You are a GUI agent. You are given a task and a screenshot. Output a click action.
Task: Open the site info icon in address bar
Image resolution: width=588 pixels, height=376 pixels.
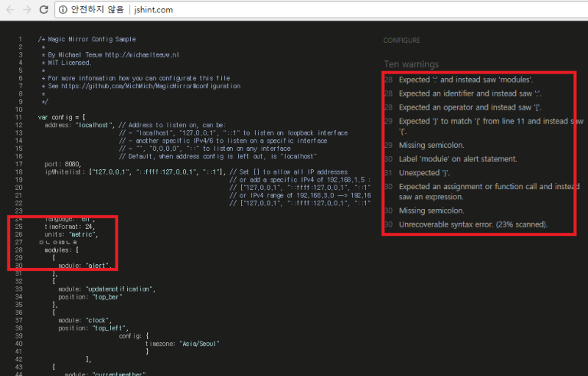point(63,10)
